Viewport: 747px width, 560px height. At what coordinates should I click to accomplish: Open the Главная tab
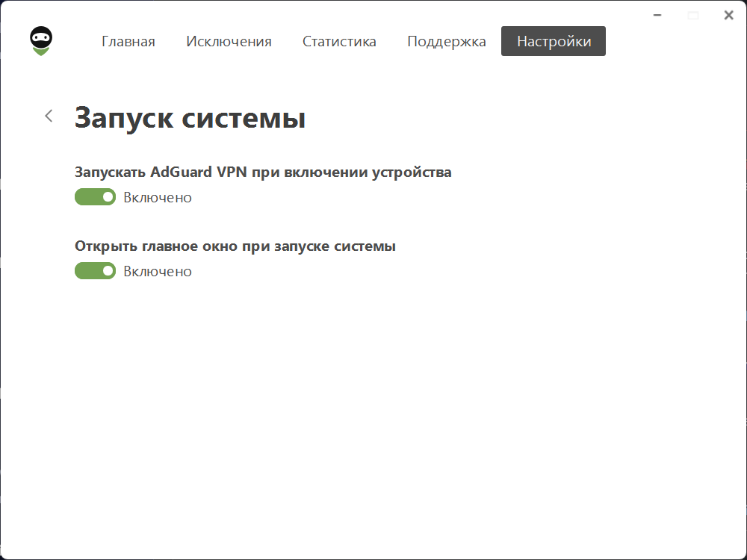(128, 42)
